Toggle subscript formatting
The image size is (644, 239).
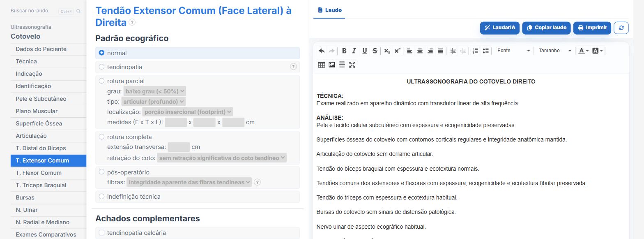pyautogui.click(x=387, y=51)
